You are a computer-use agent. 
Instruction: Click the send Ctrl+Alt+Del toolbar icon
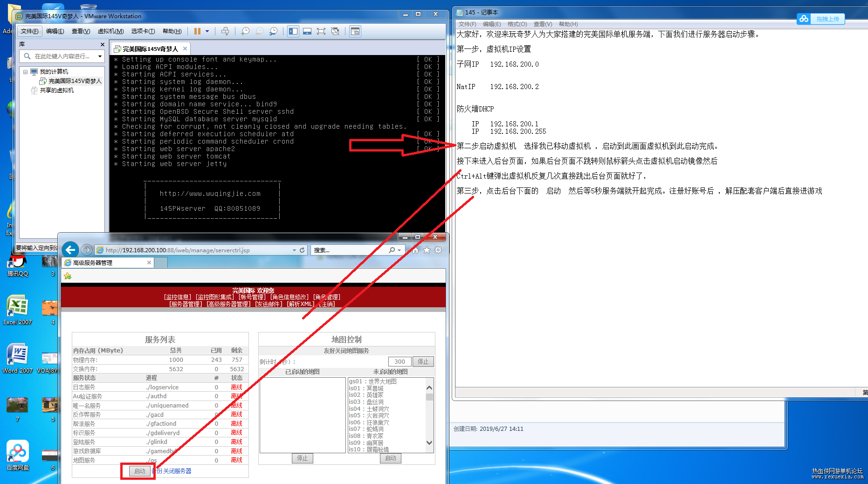225,31
